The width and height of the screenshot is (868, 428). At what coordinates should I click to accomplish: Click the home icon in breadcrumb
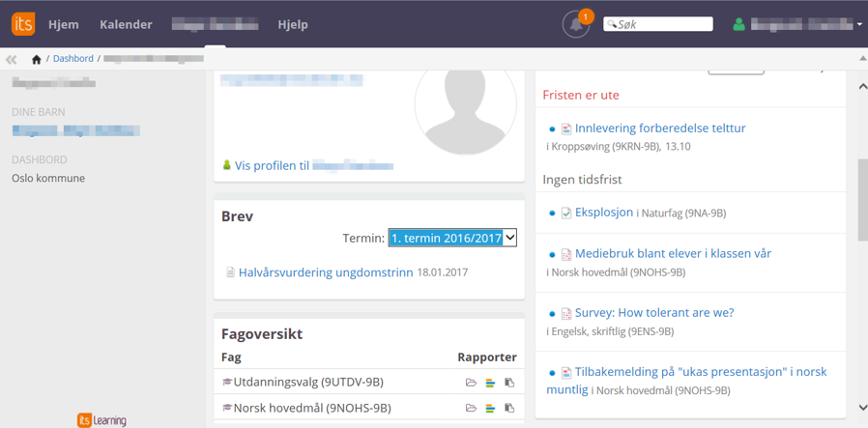coord(37,59)
